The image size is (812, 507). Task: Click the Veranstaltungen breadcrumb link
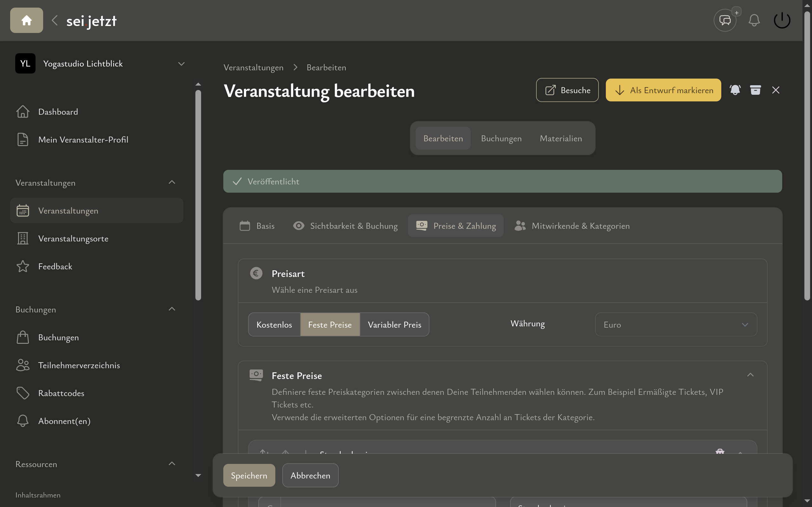pyautogui.click(x=254, y=67)
